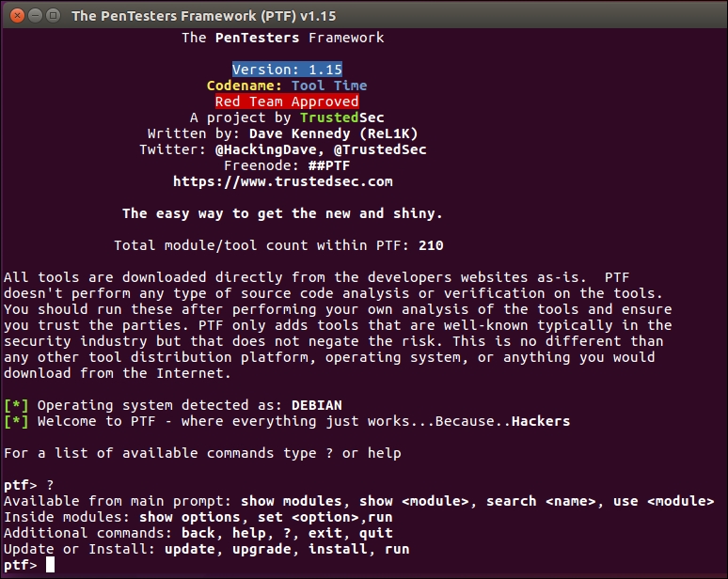Viewport: 728px width, 579px height.
Task: Click the @TrustedSec Twitter handle
Action: [374, 149]
